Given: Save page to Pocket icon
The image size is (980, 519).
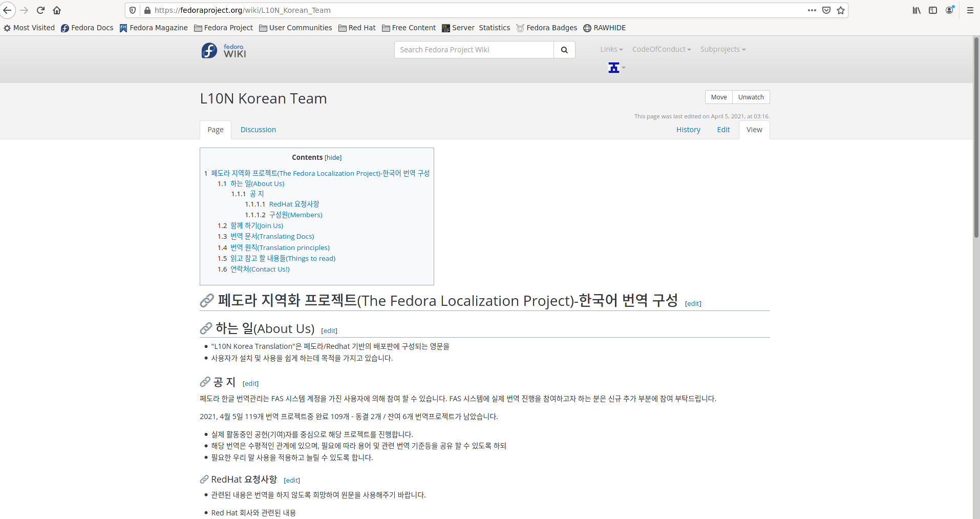Looking at the screenshot, I should coord(826,10).
